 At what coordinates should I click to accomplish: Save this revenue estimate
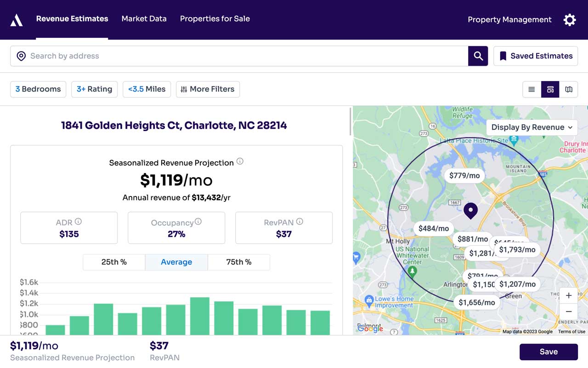point(548,351)
